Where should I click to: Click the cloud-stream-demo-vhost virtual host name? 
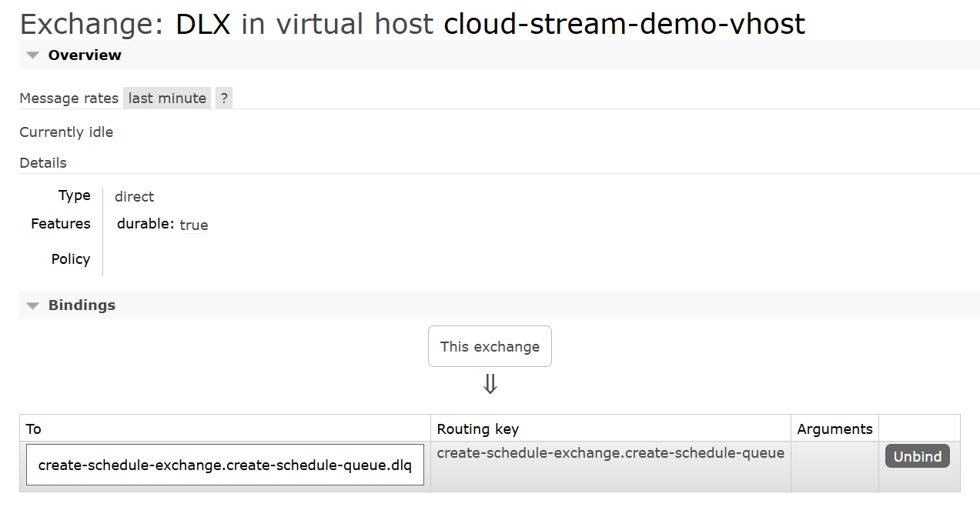pyautogui.click(x=624, y=25)
